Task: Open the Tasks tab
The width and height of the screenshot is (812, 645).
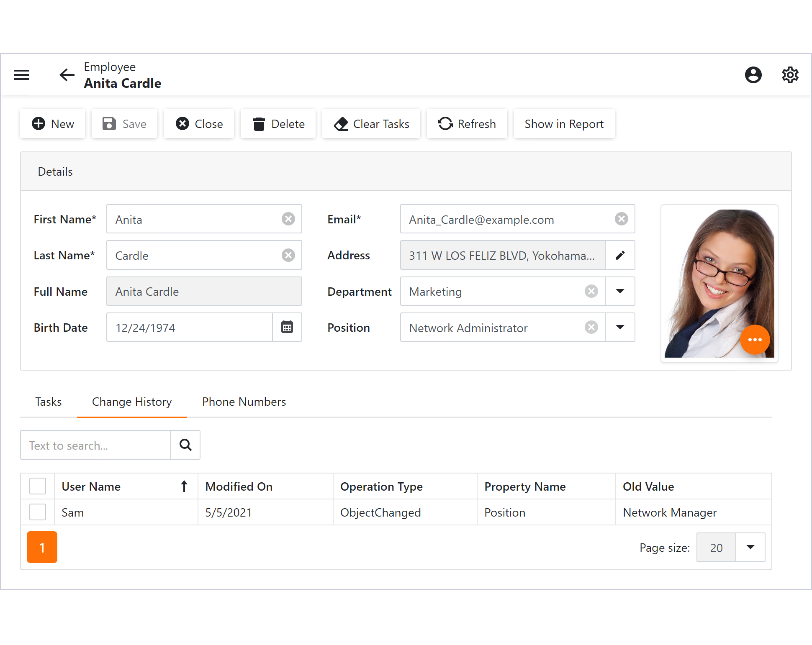Action: (x=48, y=402)
